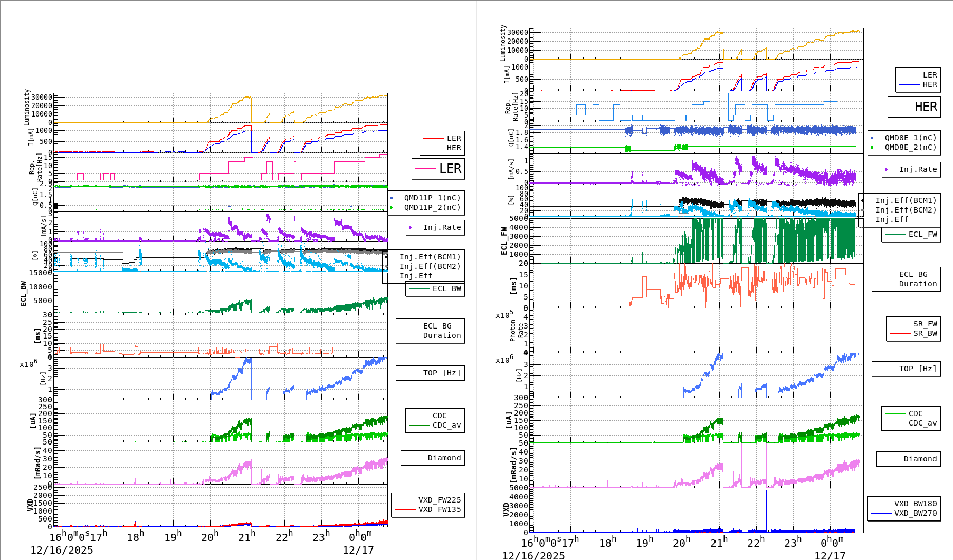953x560 pixels.
Task: Click the large LER label box, left panel
Action: (x=438, y=169)
